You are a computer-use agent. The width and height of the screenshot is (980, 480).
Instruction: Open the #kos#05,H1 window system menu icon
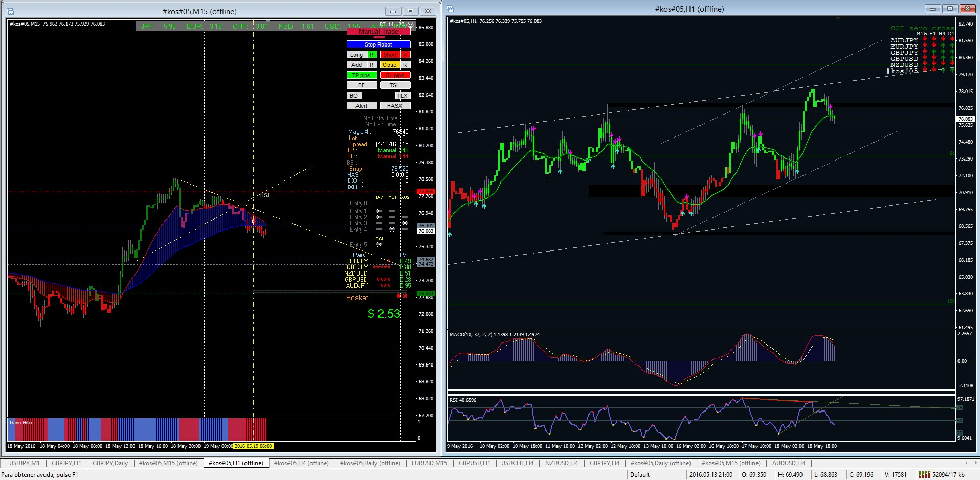point(450,9)
